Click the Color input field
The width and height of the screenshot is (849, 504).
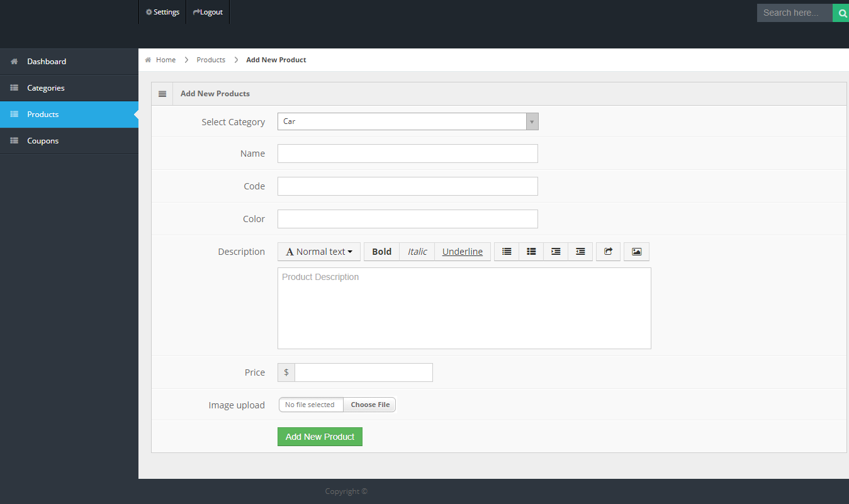(x=408, y=219)
